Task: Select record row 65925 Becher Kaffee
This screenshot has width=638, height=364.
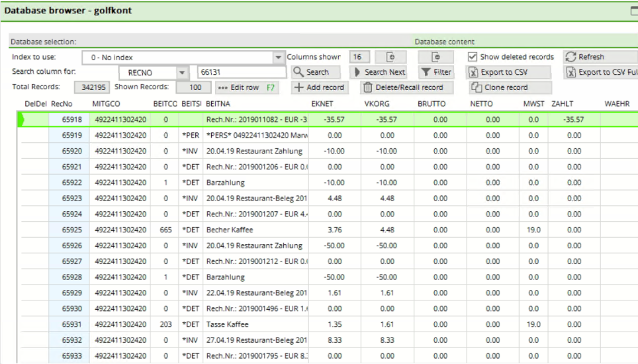Action: pos(225,230)
